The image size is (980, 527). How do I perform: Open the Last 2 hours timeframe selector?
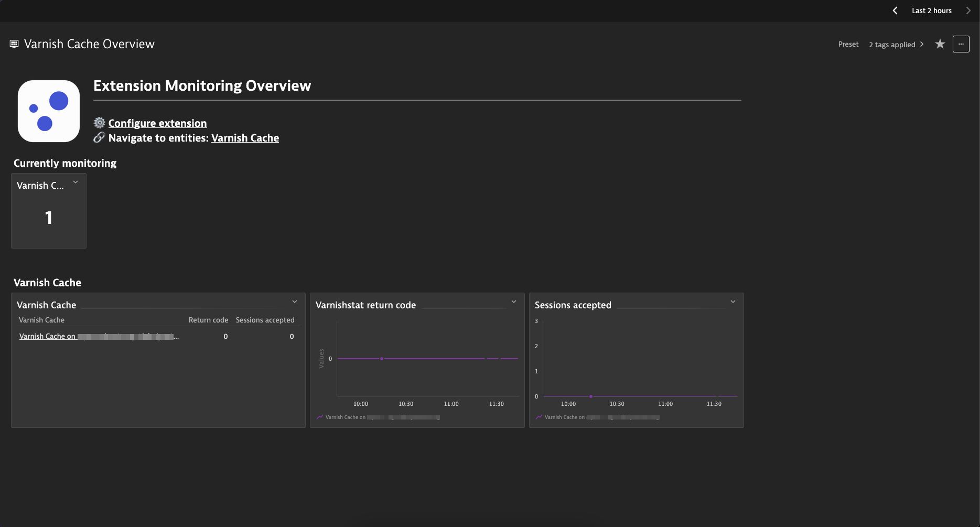coord(931,10)
